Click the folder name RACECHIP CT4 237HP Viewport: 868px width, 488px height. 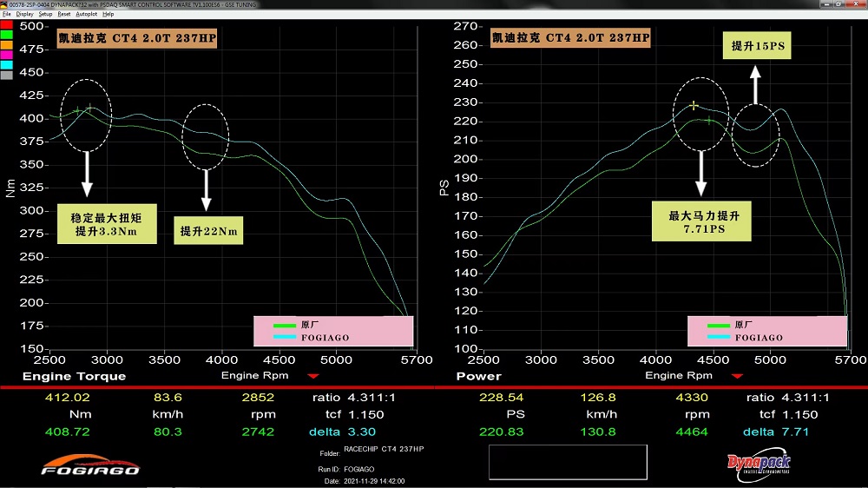[x=384, y=449]
